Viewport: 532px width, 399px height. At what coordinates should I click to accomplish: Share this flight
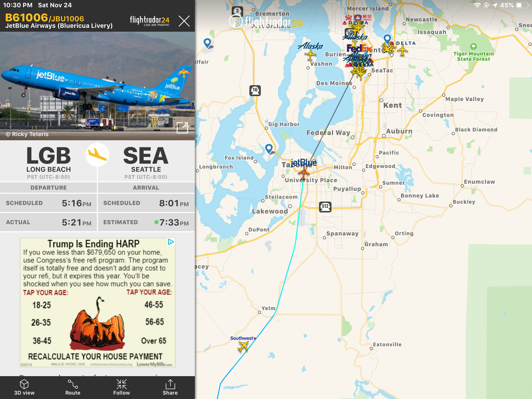click(x=170, y=384)
